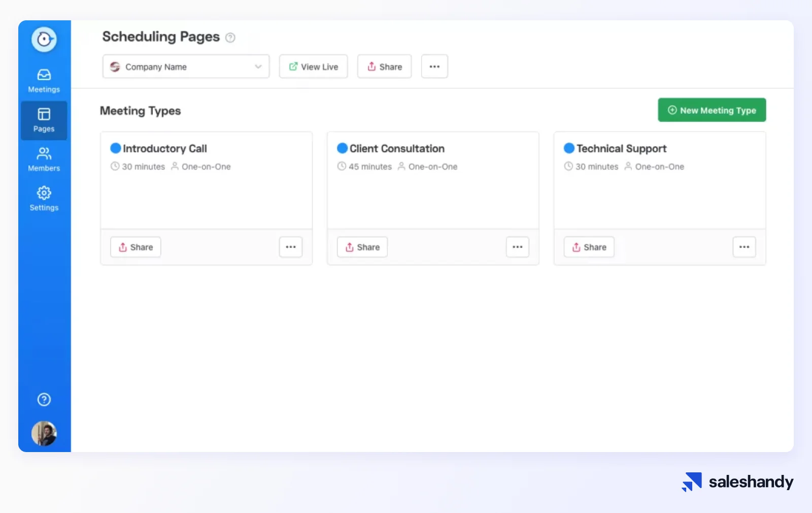Open more options for Client Consultation
Viewport: 812px width, 513px height.
pyautogui.click(x=518, y=247)
